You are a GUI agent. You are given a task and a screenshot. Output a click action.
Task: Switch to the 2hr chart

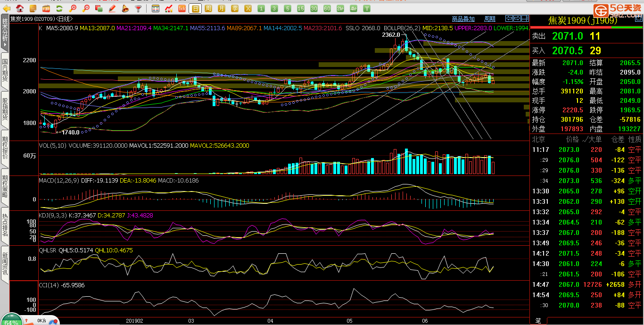tap(340, 8)
